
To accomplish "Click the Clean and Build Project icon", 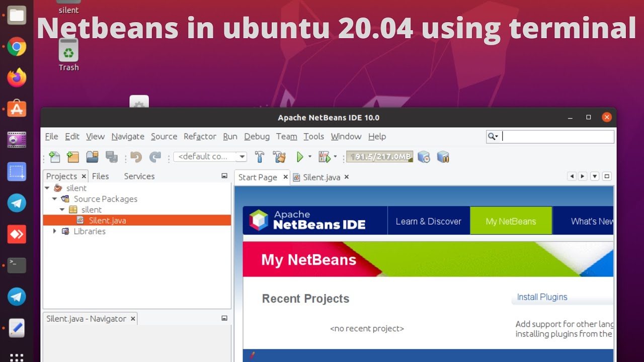I will pos(279,157).
